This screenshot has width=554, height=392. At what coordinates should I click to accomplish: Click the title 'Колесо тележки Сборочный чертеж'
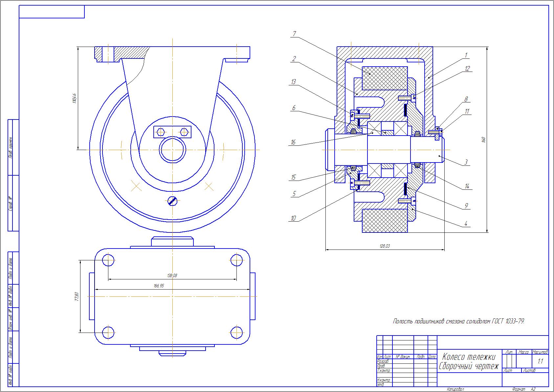(x=469, y=361)
